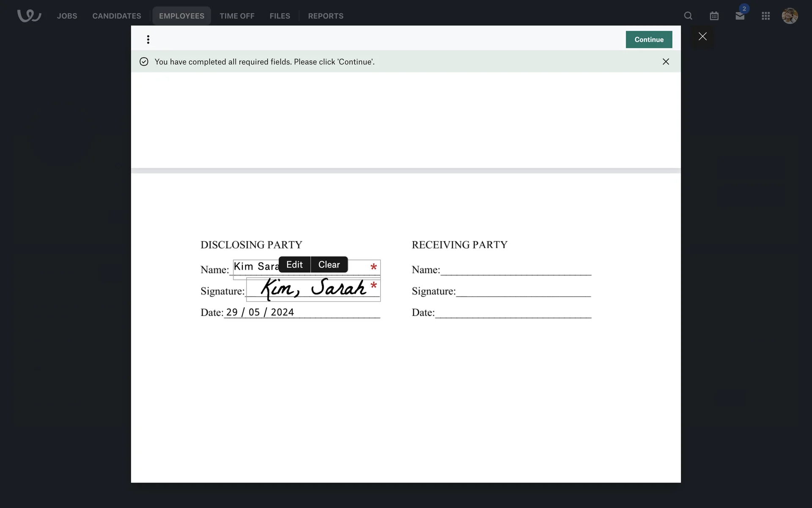Open the Reports tab
Viewport: 812px width, 508px height.
[325, 16]
